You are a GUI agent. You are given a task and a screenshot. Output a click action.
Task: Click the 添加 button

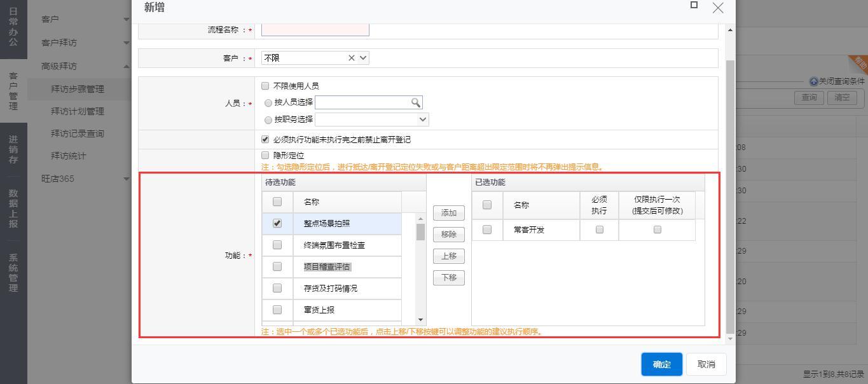coord(448,213)
